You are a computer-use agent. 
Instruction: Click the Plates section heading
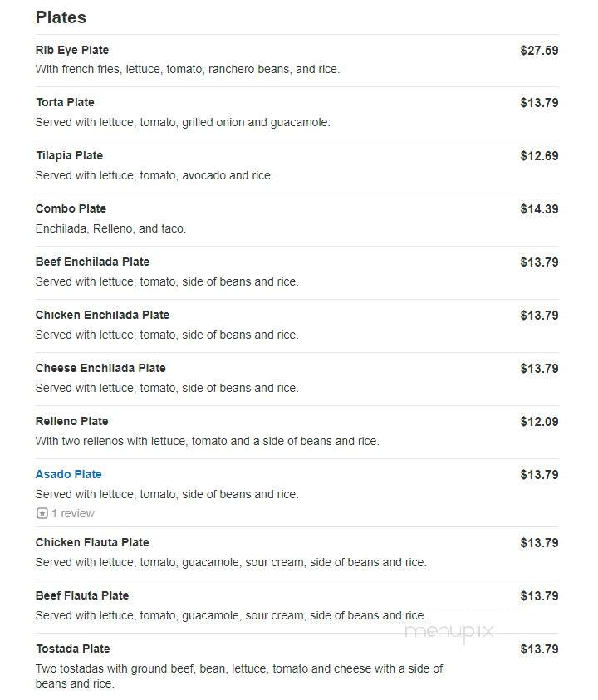point(61,17)
